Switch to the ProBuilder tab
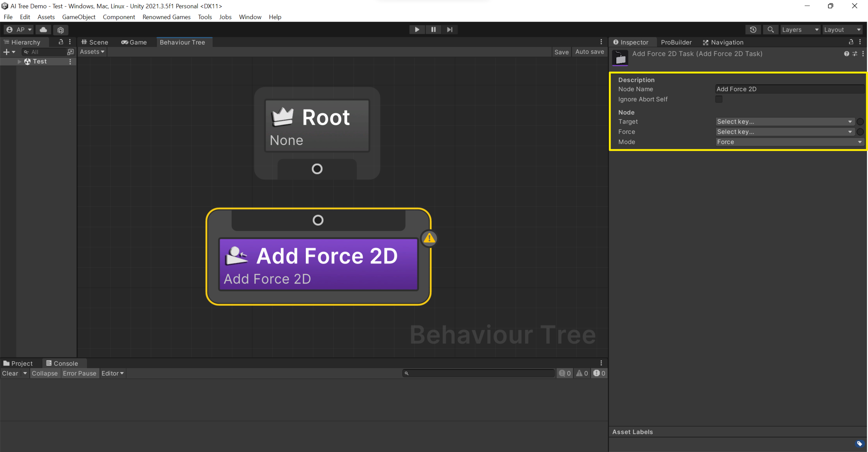868x452 pixels. 676,42
